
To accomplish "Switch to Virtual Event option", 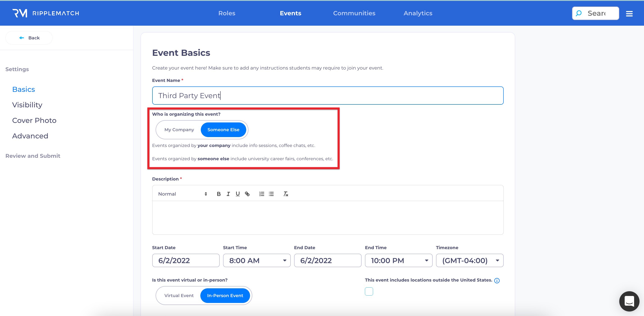I will (x=179, y=296).
